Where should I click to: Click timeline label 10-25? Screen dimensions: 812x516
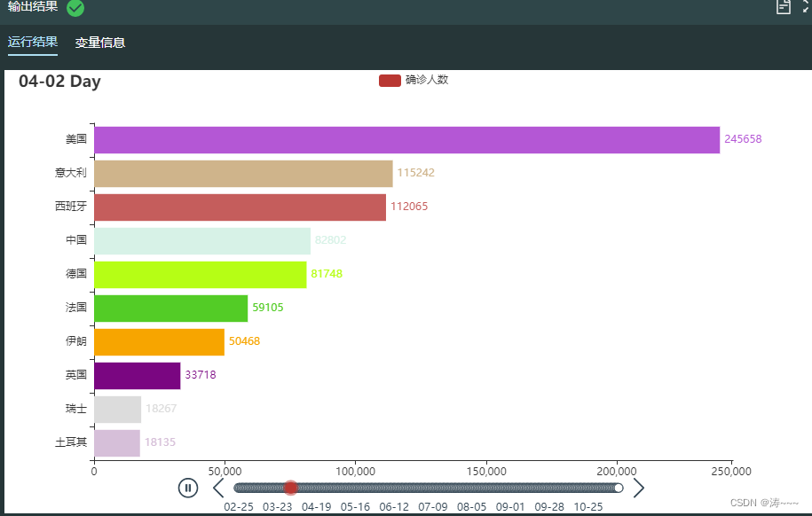(x=588, y=506)
